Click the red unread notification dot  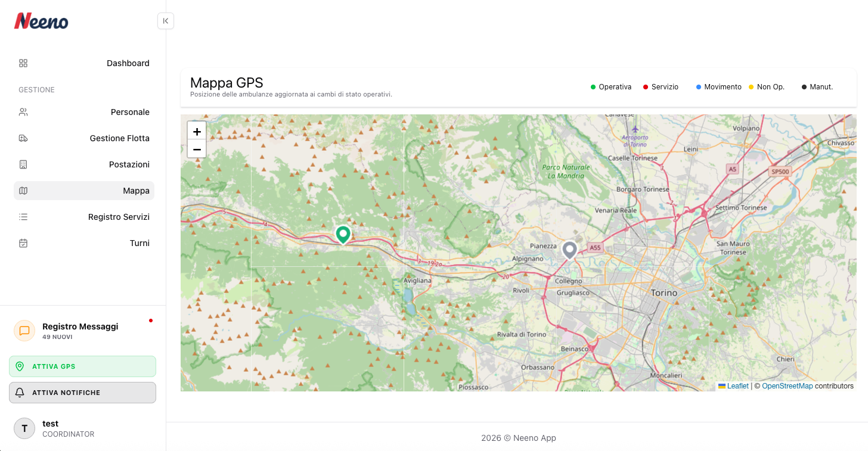click(151, 321)
